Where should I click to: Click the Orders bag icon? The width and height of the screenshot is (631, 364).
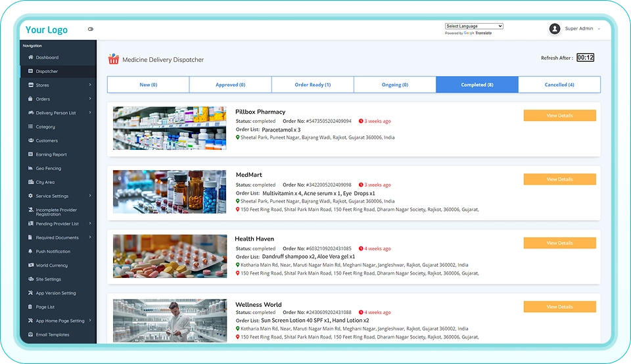[x=31, y=99]
